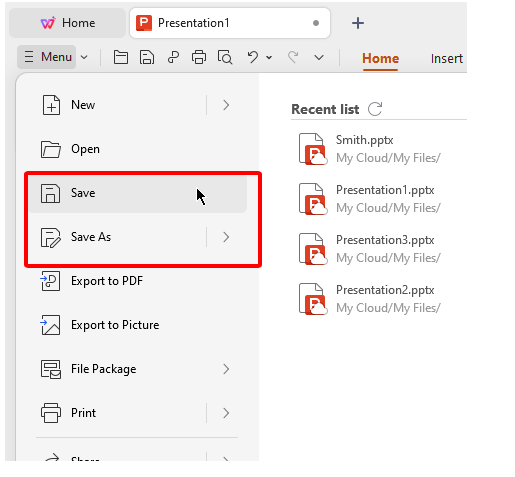
Task: Switch to the Home ribbon tab
Action: [380, 59]
